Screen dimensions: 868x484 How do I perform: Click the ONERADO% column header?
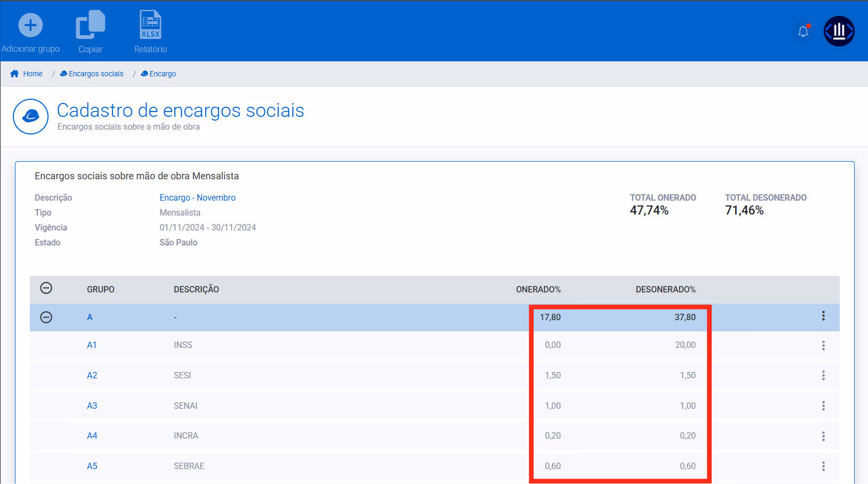click(x=538, y=289)
